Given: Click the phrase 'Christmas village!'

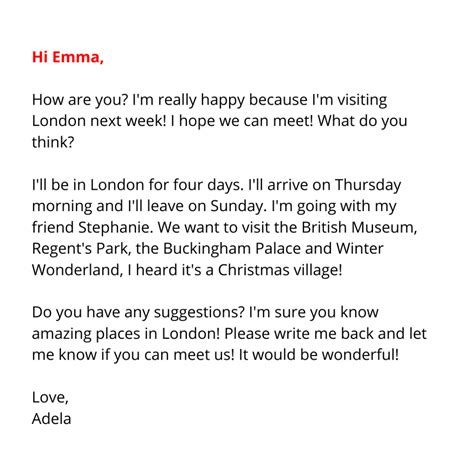Looking at the screenshot, I should (x=280, y=271).
